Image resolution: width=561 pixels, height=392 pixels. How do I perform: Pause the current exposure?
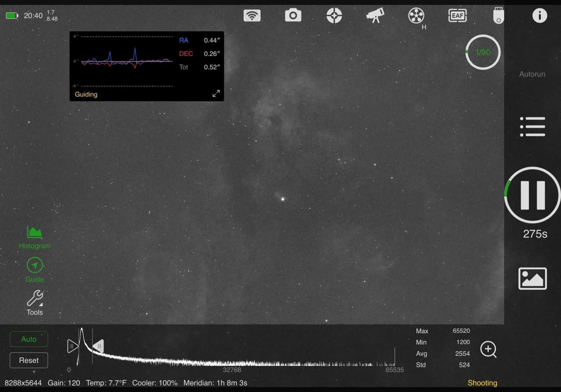(532, 195)
